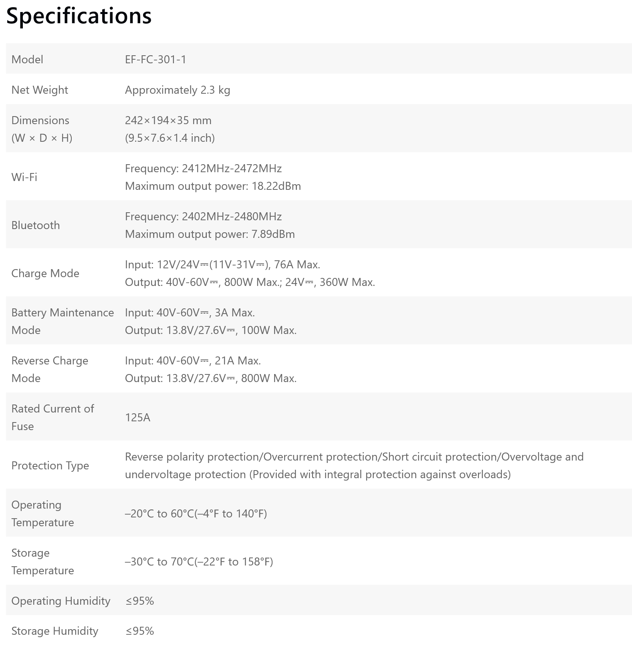
Task: Click the Approximately 2.3 kg value
Action: (178, 90)
